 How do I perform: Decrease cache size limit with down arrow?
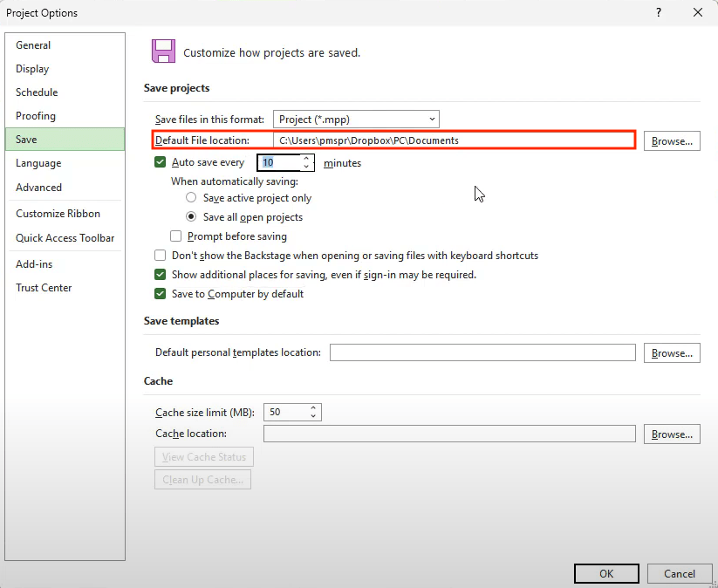click(314, 416)
